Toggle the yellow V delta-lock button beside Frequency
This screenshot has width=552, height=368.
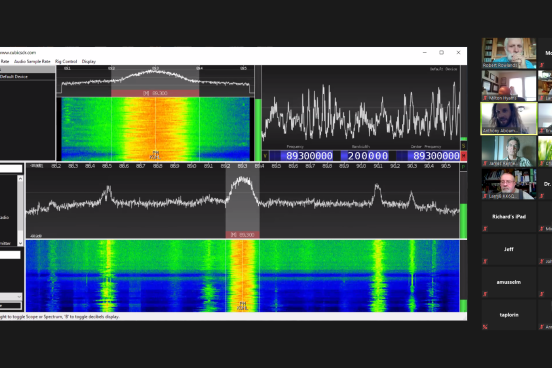(x=265, y=156)
